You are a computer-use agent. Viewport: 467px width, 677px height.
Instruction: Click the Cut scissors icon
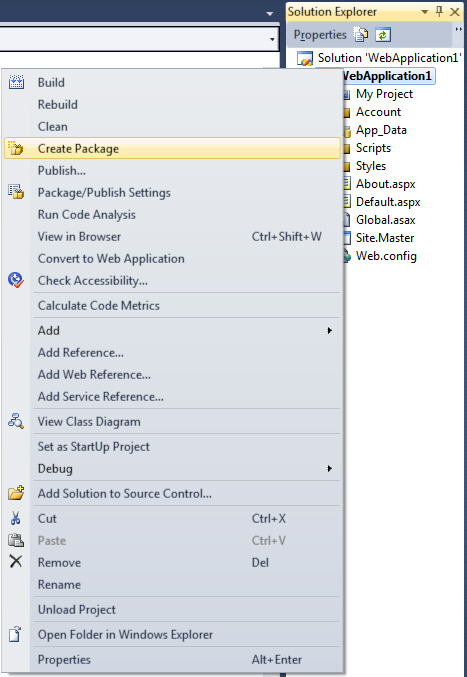click(16, 518)
